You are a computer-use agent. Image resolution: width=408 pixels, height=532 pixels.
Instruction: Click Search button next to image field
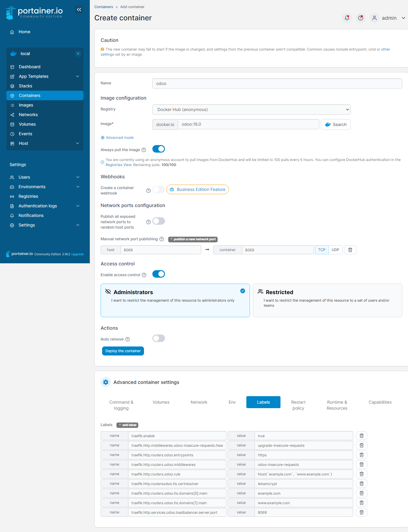point(336,124)
